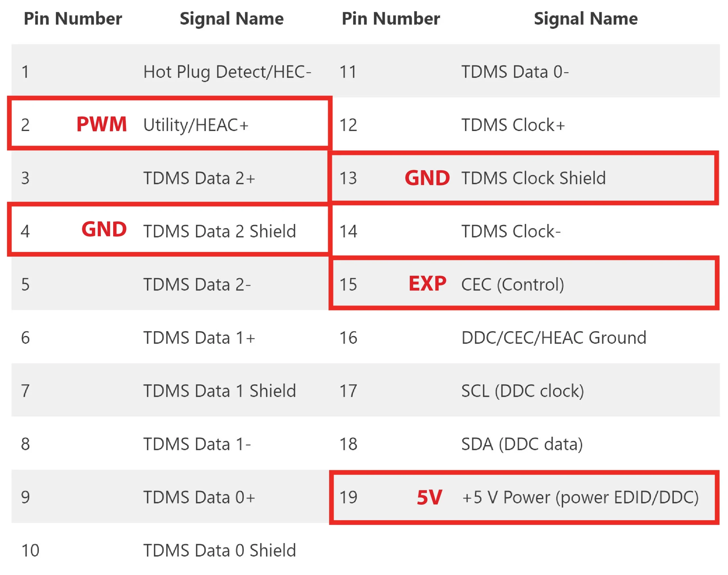Image resolution: width=728 pixels, height=575 pixels.
Task: Click the leftmost Pin Number column header
Action: (73, 18)
